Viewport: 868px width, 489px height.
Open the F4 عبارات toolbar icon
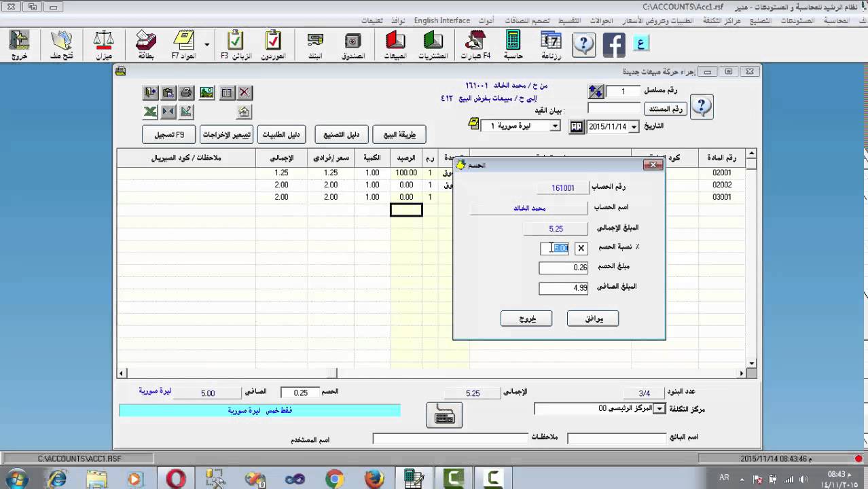point(475,45)
